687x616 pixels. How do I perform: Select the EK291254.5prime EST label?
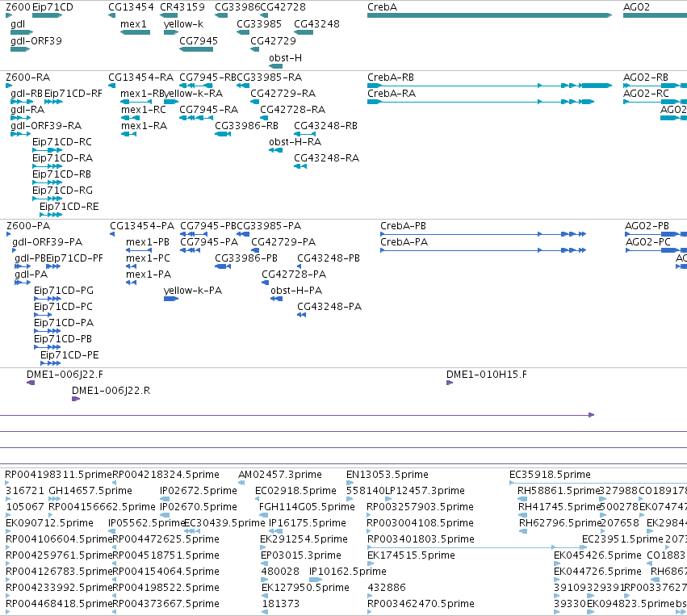[304, 538]
